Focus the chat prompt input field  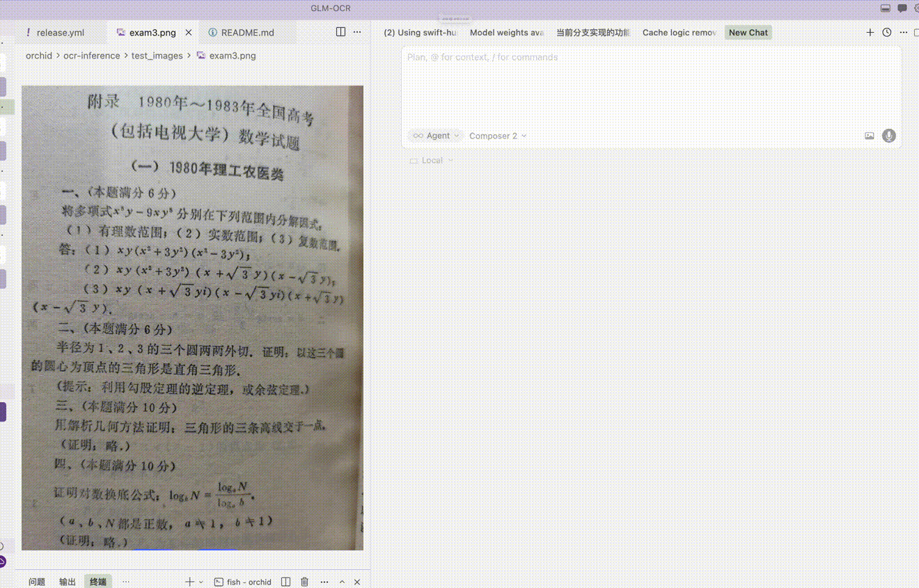click(651, 87)
